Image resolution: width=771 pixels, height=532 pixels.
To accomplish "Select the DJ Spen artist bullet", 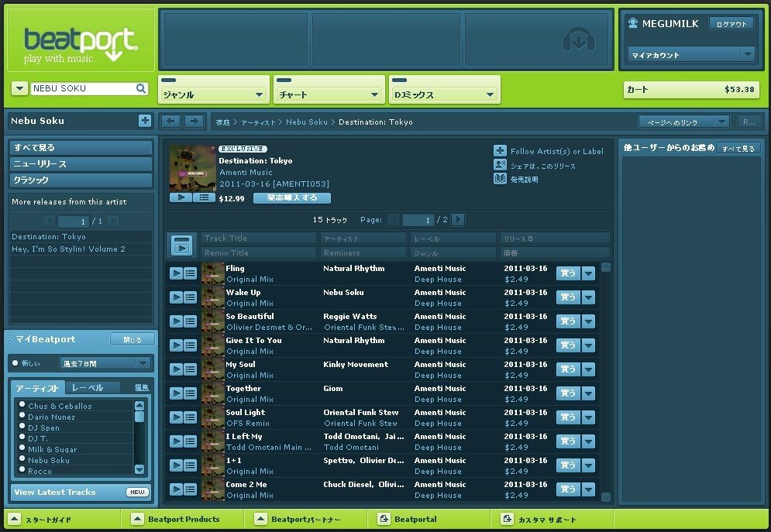I will [22, 427].
